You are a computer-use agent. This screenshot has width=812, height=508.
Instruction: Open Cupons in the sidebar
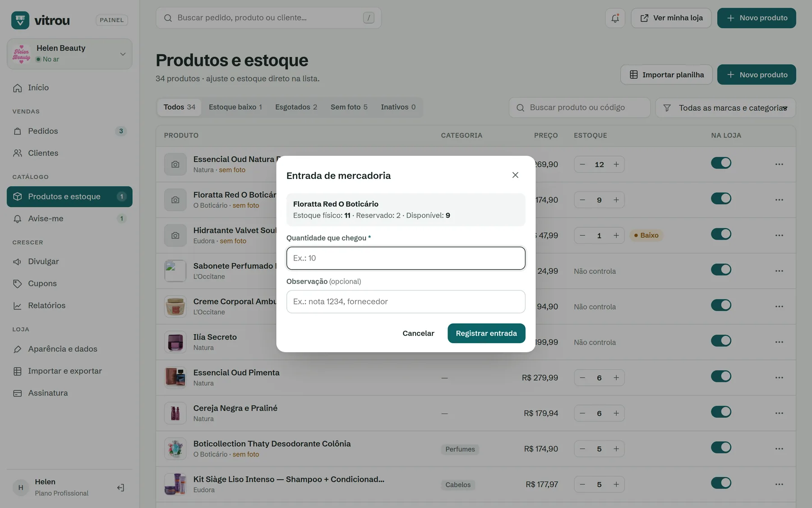click(x=69, y=284)
